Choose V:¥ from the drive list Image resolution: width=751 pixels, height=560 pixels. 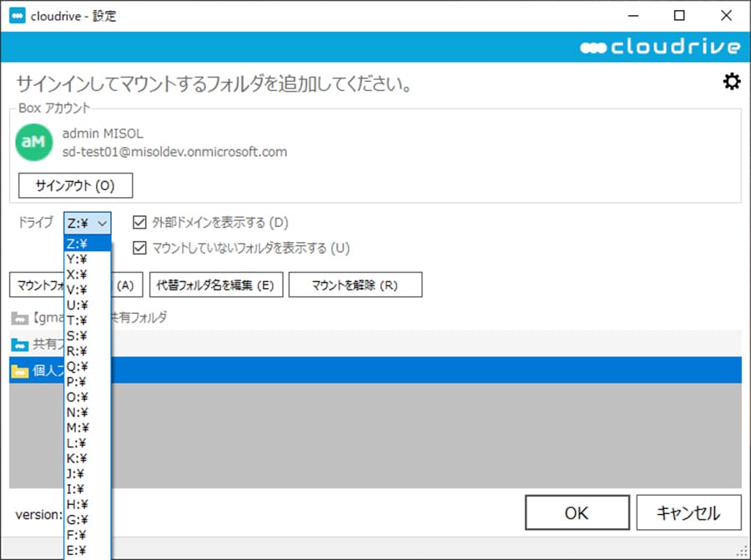pyautogui.click(x=87, y=290)
